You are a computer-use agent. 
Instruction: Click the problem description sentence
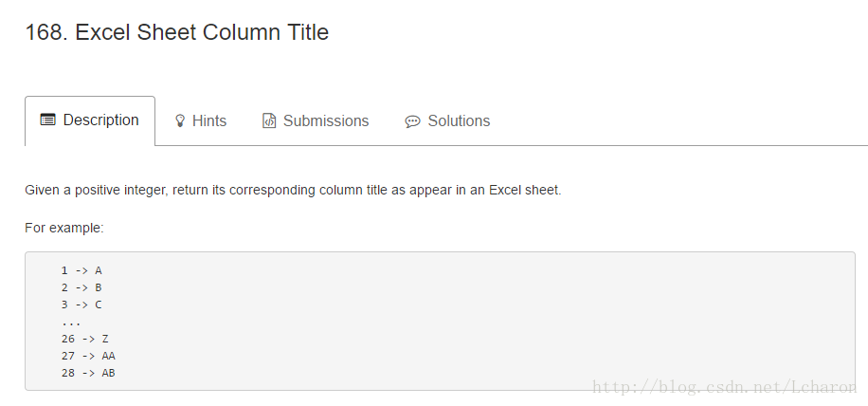click(293, 191)
